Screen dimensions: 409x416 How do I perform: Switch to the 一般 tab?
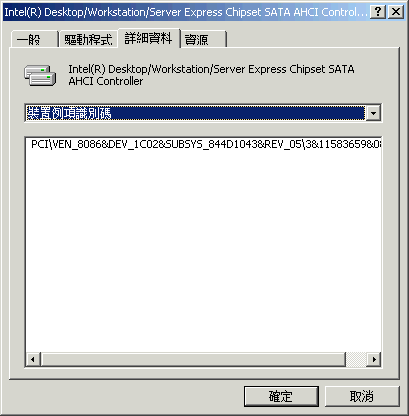pyautogui.click(x=34, y=39)
